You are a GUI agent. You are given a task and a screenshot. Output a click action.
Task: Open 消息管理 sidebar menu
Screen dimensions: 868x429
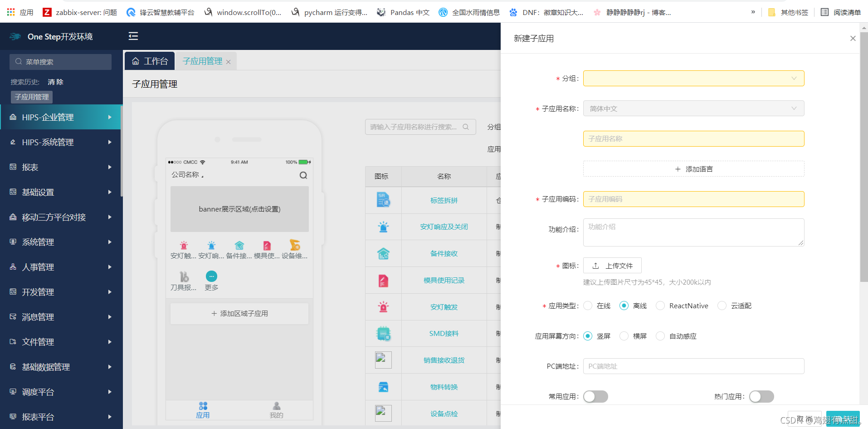coord(61,317)
